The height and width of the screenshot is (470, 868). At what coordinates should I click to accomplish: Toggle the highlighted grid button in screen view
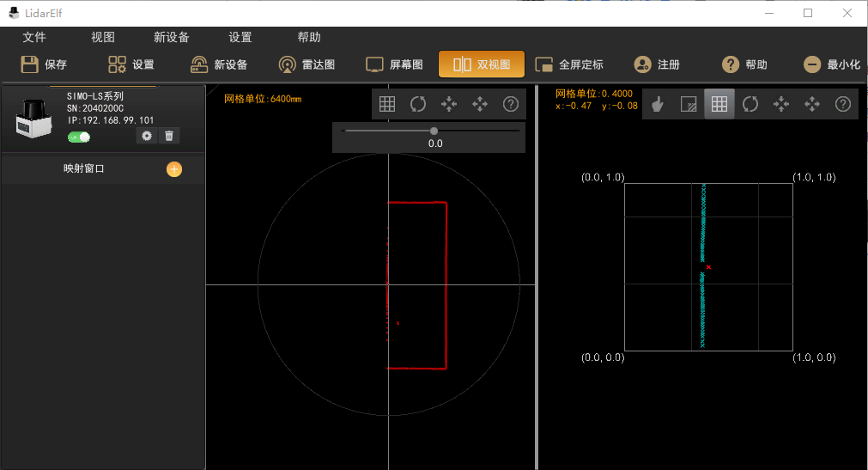(x=719, y=104)
